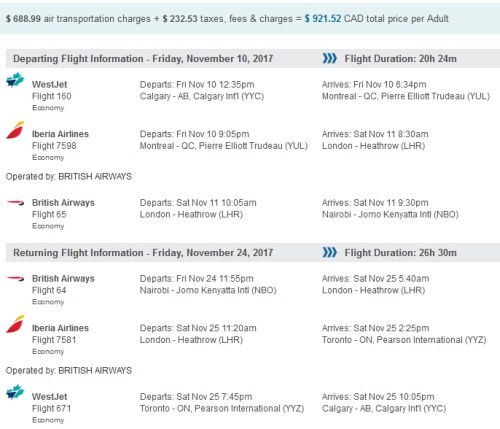
Task: Click the first Operated by BRITISH AIRWAYS note
Action: point(69,176)
